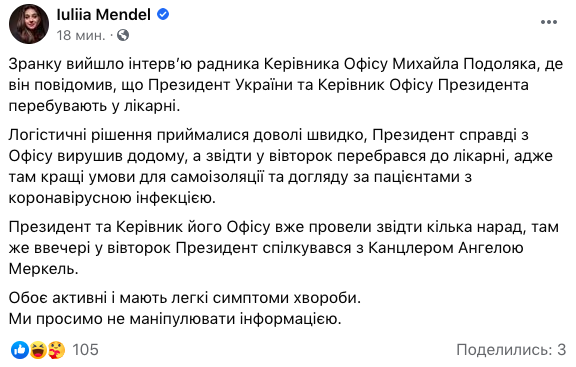Screen dimensions: 576x367
Task: Click the paragraph starting 'Логістичні рішення'
Action: (x=281, y=166)
